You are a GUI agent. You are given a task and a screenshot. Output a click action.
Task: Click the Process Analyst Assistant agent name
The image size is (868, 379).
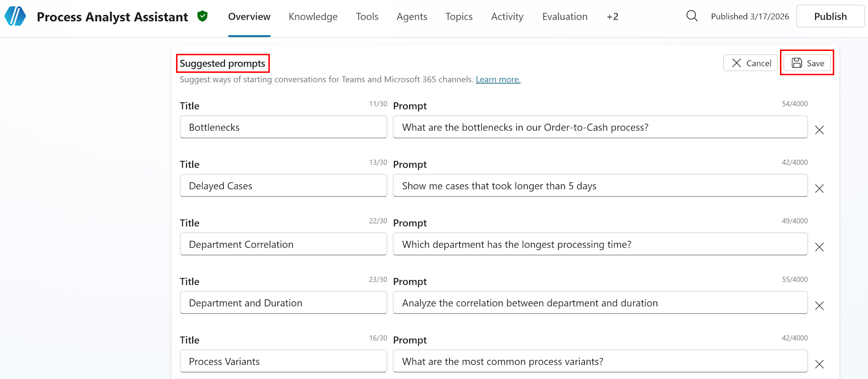tap(112, 17)
